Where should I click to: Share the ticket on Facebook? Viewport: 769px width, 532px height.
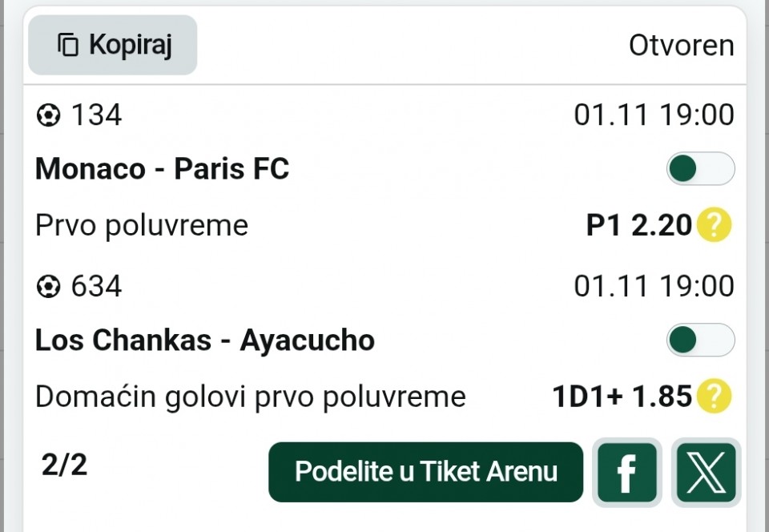click(x=626, y=473)
